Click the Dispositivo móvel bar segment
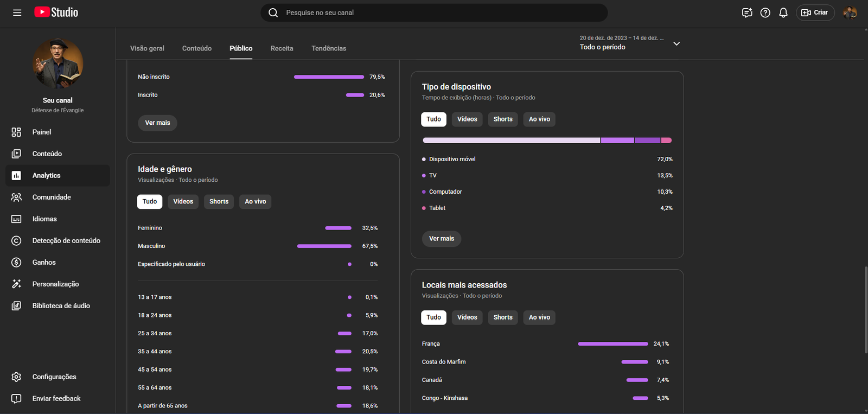Viewport: 868px width, 414px height. [x=511, y=141]
